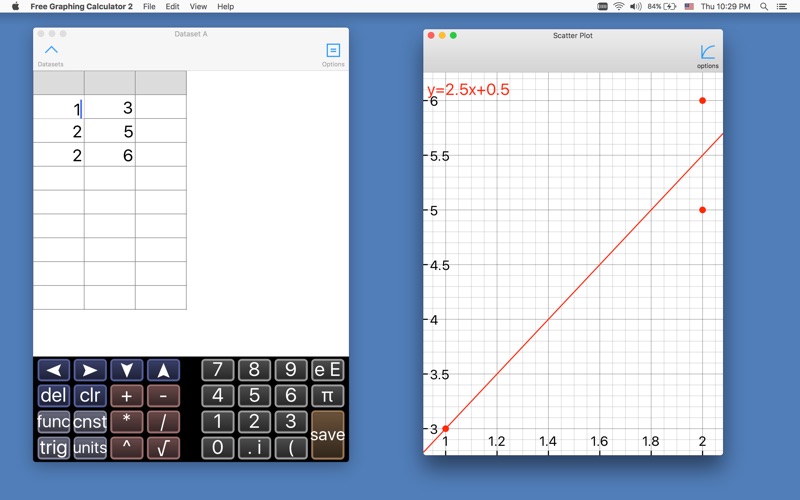
Task: Go back to Datasets list
Action: click(51, 55)
